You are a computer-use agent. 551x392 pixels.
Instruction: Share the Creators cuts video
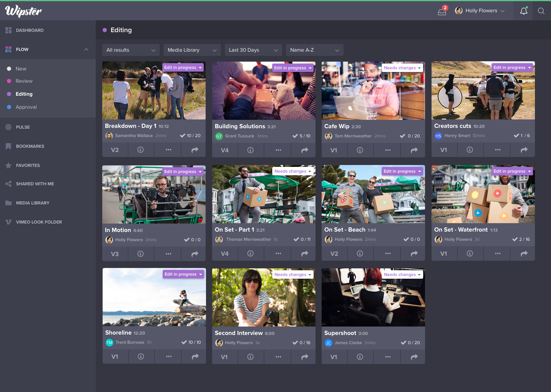tap(524, 150)
